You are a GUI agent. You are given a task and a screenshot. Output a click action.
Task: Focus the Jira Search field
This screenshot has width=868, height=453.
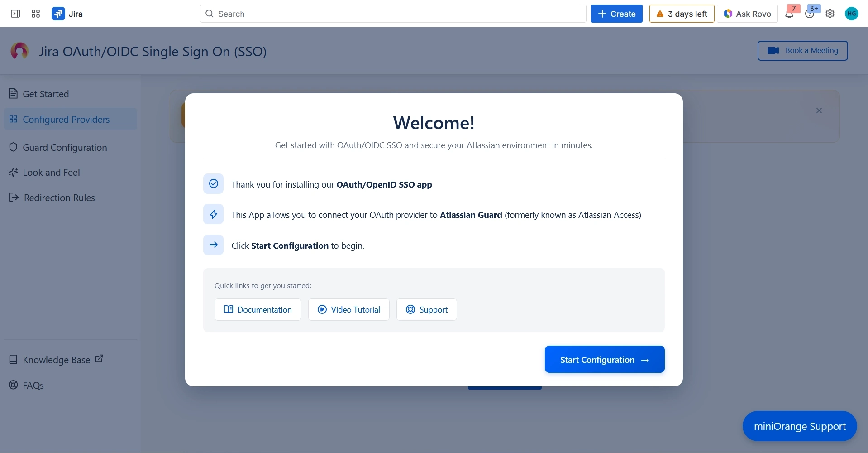coord(393,14)
